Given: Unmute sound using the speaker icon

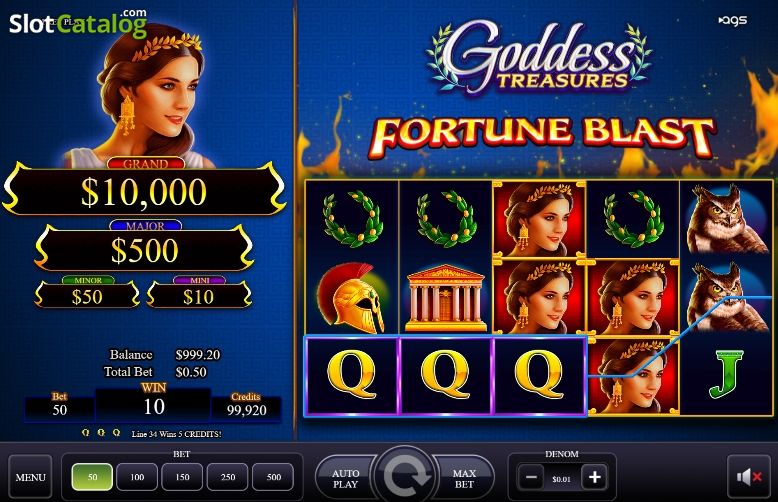Looking at the screenshot, I should pyautogui.click(x=748, y=477).
